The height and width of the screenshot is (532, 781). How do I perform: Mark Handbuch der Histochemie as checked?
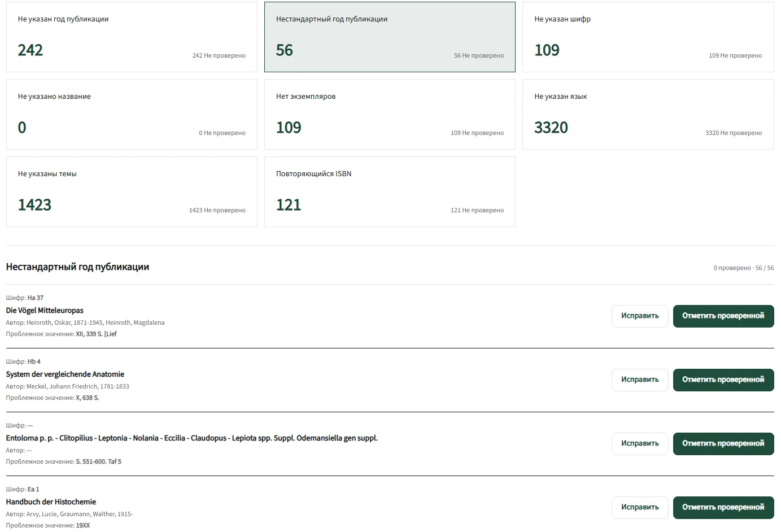pyautogui.click(x=723, y=507)
